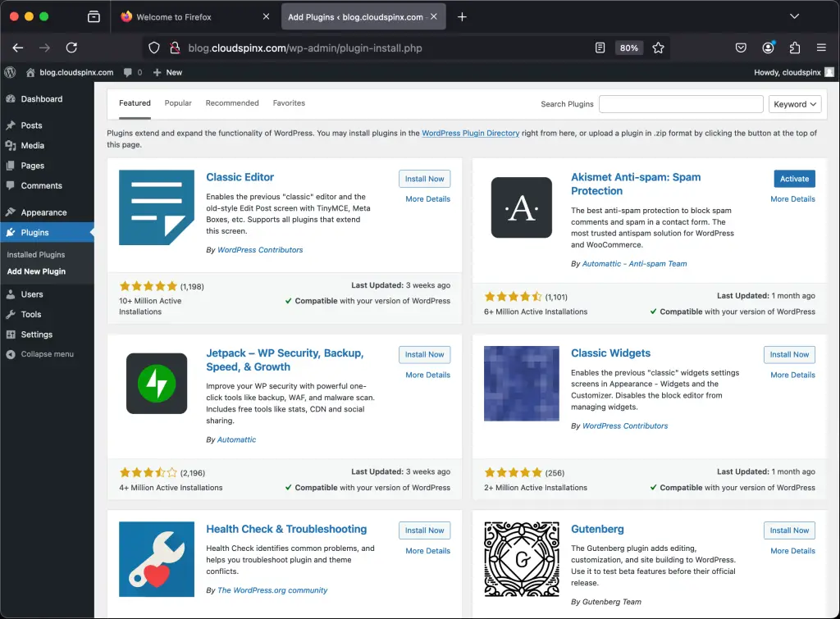Click the extensions puzzle piece icon
This screenshot has height=619, width=840.
pyautogui.click(x=794, y=48)
